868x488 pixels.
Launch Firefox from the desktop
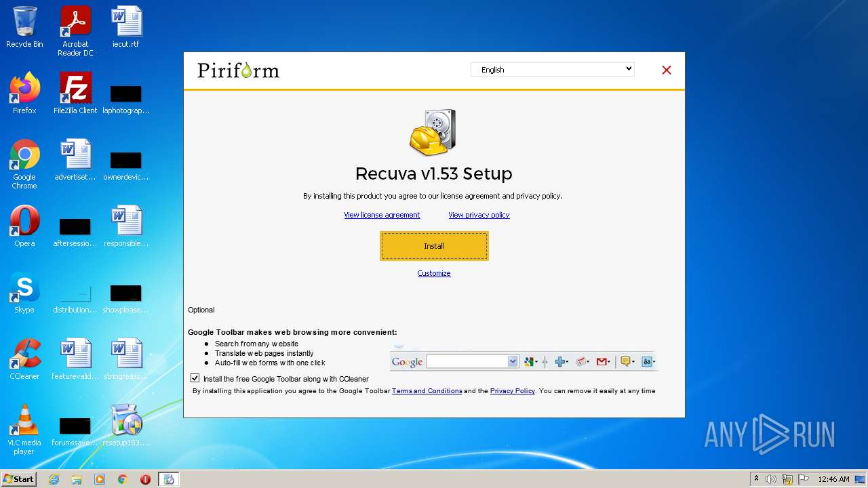24,93
